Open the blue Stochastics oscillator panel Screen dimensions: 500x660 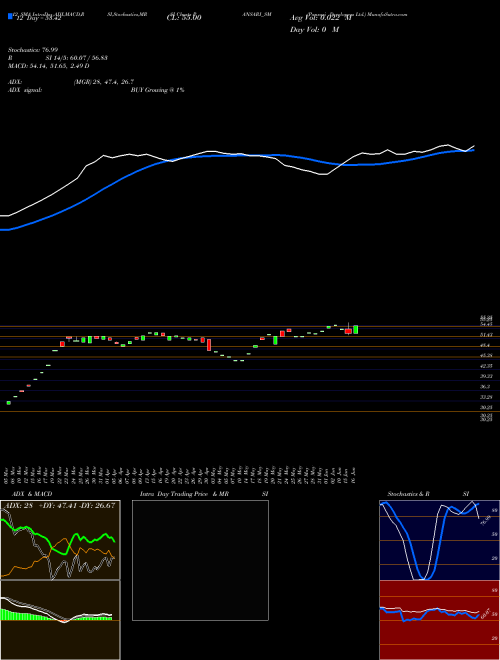click(x=439, y=540)
